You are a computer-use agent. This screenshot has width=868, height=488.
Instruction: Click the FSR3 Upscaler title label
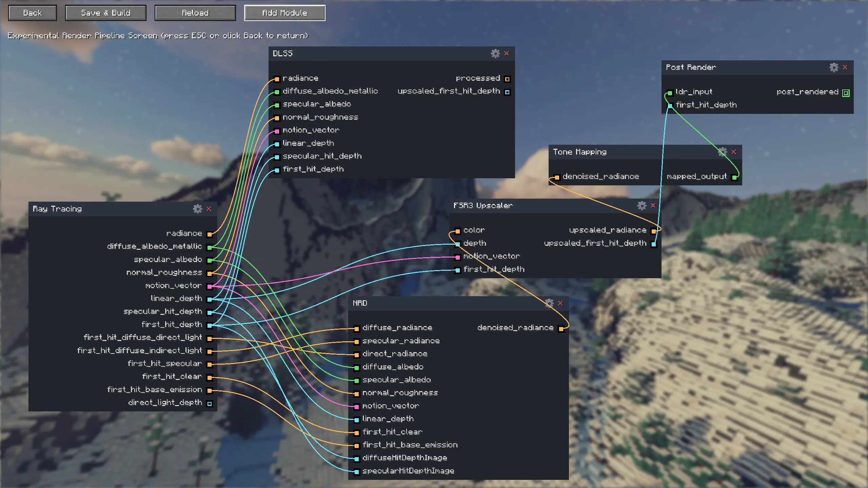[x=483, y=205]
